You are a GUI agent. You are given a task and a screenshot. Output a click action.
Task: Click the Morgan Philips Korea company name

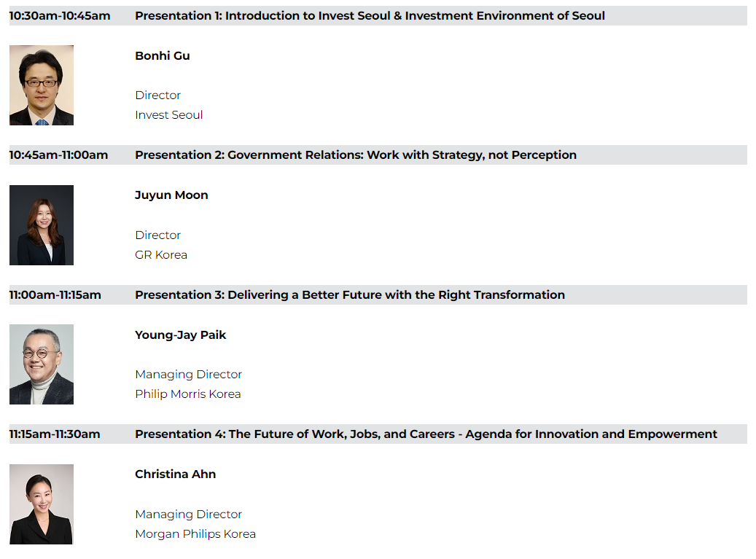click(x=195, y=534)
